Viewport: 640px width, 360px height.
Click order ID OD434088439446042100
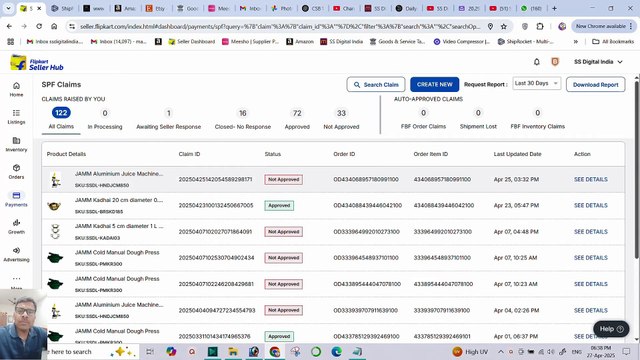coord(367,205)
